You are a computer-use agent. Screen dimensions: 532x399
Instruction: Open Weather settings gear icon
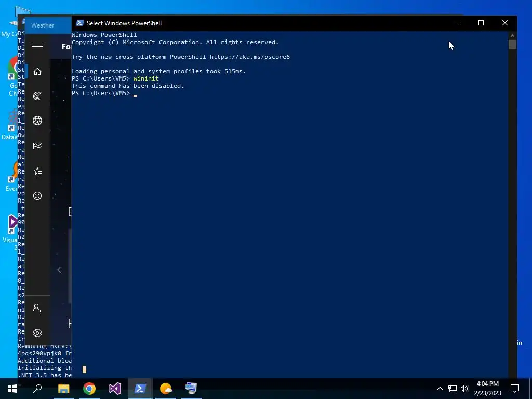37,333
